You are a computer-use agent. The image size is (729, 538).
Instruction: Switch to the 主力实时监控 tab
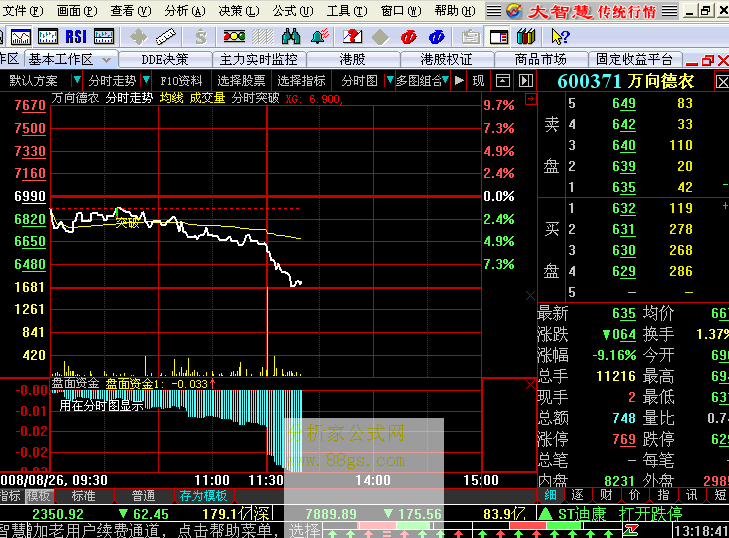[258, 60]
